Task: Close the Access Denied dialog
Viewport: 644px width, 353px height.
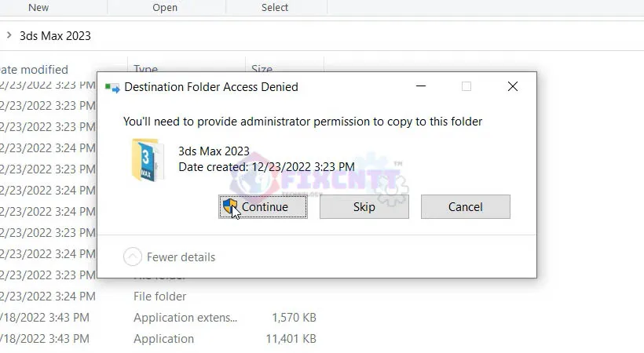Action: [513, 87]
